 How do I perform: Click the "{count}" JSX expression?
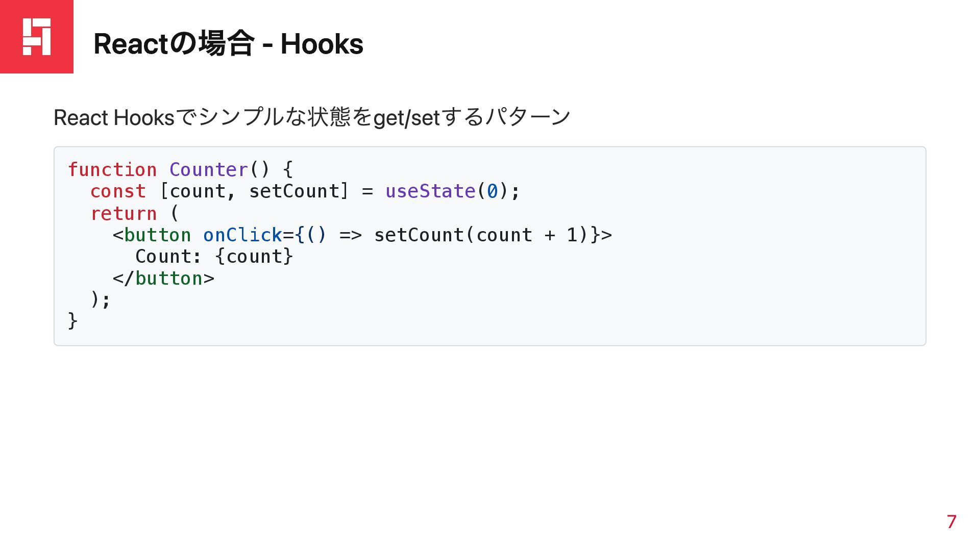click(x=254, y=257)
